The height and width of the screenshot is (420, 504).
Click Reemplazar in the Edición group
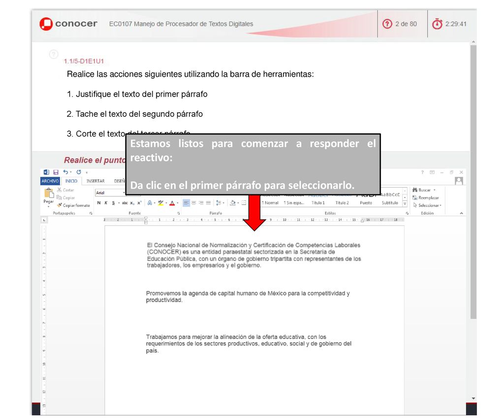point(426,198)
